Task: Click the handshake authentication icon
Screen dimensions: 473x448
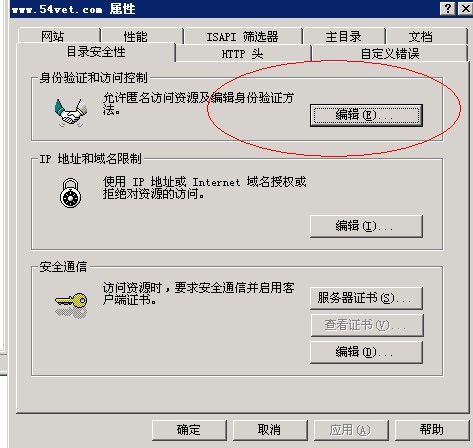Action: 71,112
